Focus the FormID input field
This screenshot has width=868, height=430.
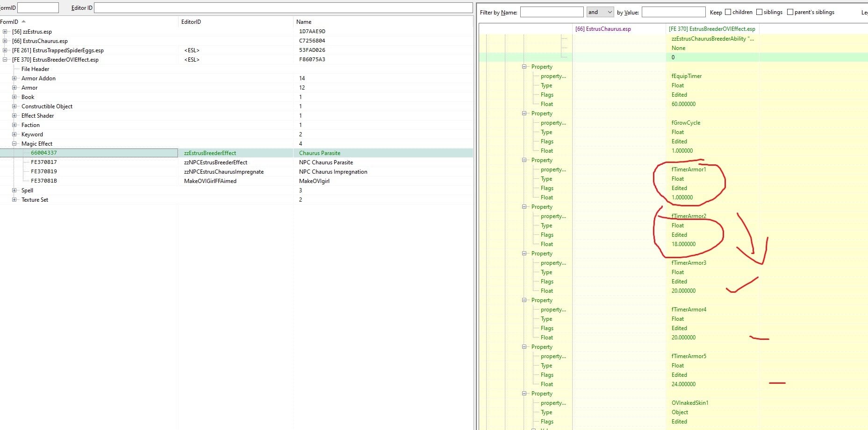[x=38, y=7]
